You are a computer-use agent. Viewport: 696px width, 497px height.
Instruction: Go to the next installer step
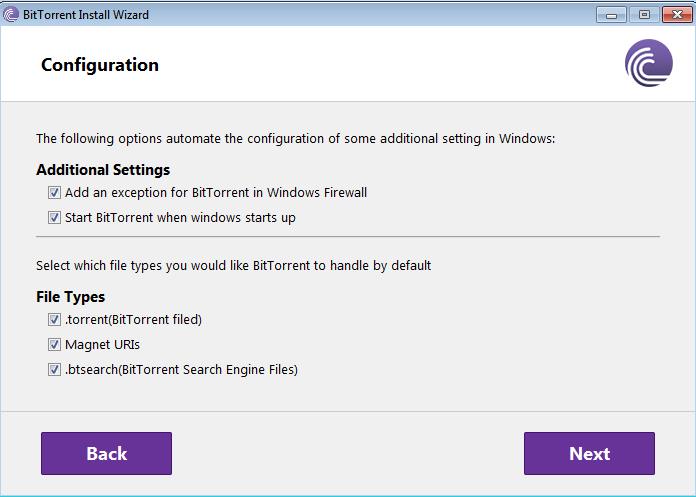[589, 454]
